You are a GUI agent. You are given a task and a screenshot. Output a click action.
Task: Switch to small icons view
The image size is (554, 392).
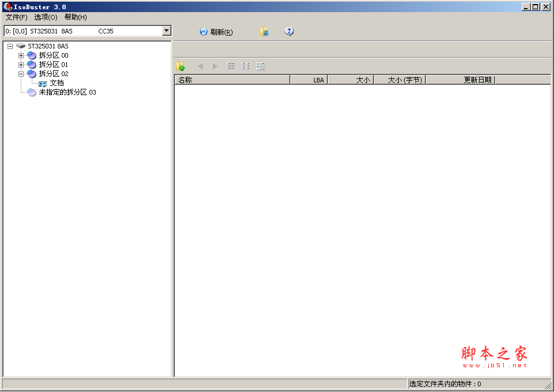(245, 66)
